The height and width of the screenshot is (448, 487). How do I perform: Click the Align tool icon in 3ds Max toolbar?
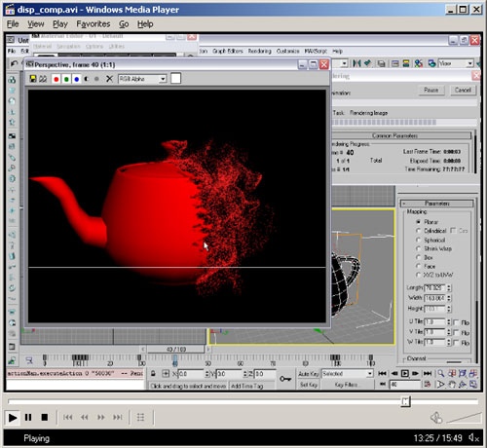click(x=368, y=63)
